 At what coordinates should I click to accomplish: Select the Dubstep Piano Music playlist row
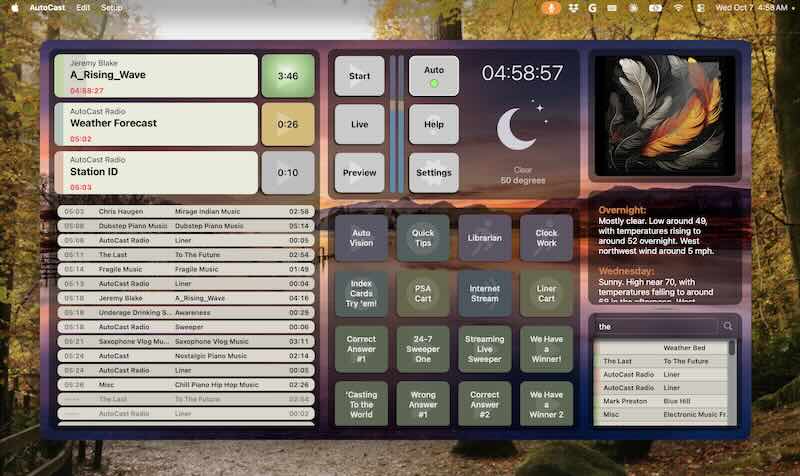coord(186,226)
